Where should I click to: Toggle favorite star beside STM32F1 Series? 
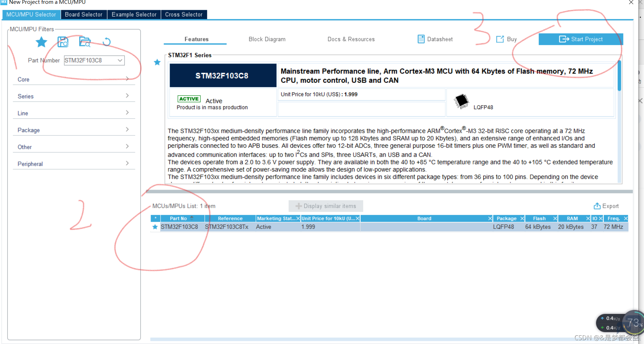pos(157,62)
